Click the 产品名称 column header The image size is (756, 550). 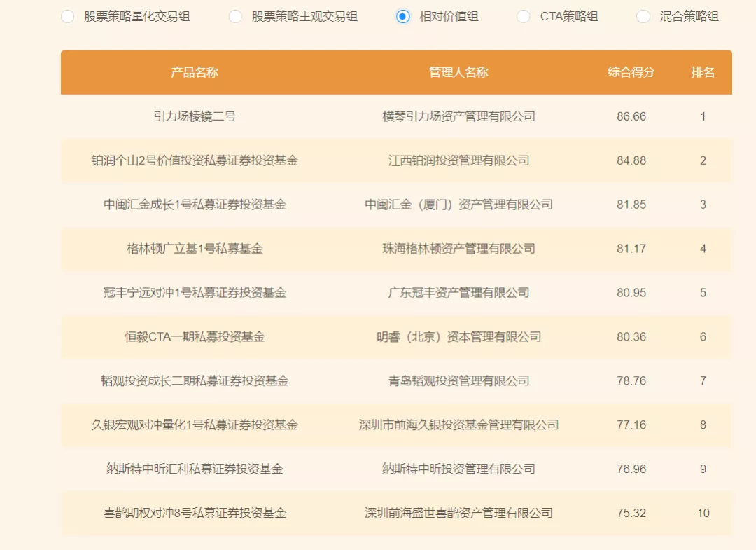point(195,72)
